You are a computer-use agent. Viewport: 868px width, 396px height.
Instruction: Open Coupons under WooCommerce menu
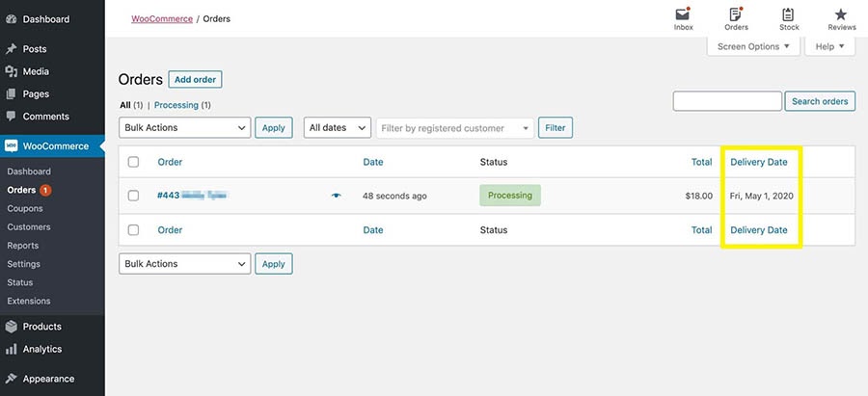(24, 208)
